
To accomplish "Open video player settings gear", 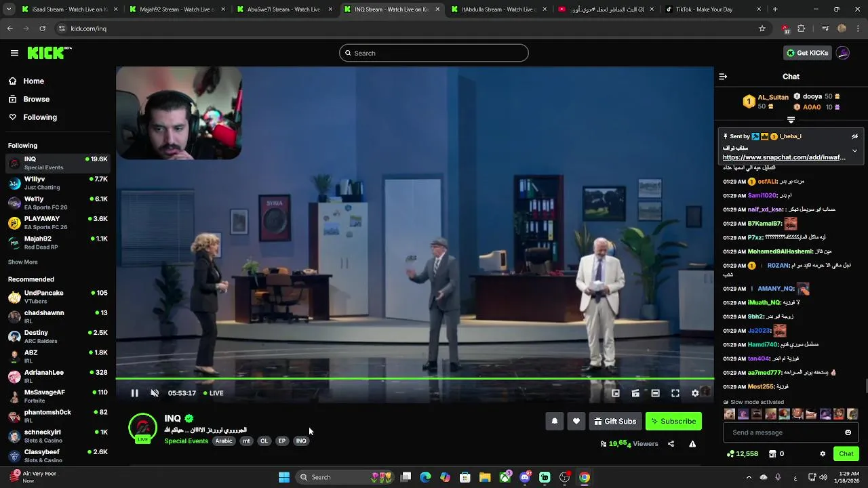I will click(695, 393).
